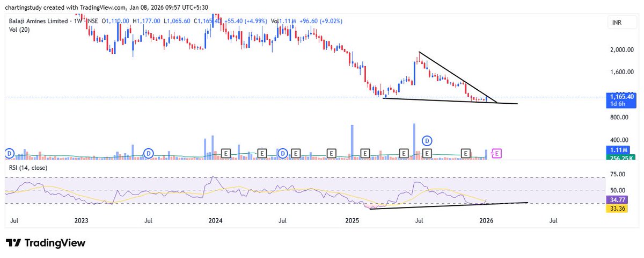The height and width of the screenshot is (258, 644).
Task: Click the Balaji Amines Limited symbol title
Action: pos(39,21)
